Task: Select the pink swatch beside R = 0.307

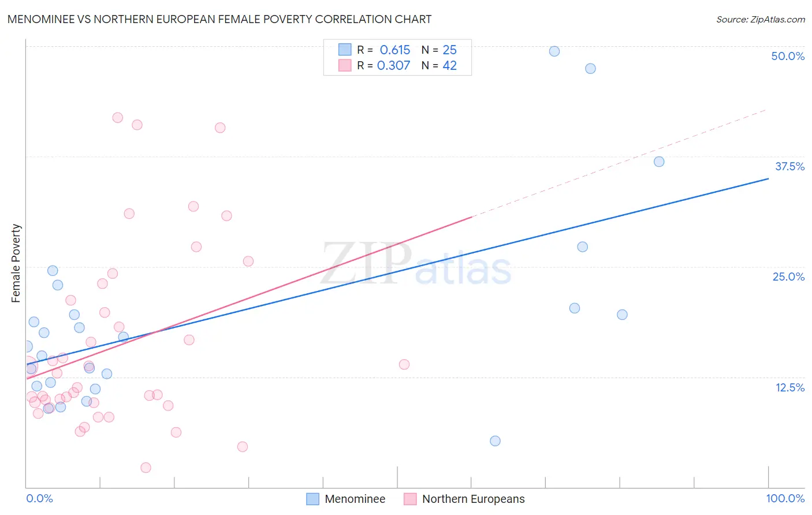Action: 345,65
